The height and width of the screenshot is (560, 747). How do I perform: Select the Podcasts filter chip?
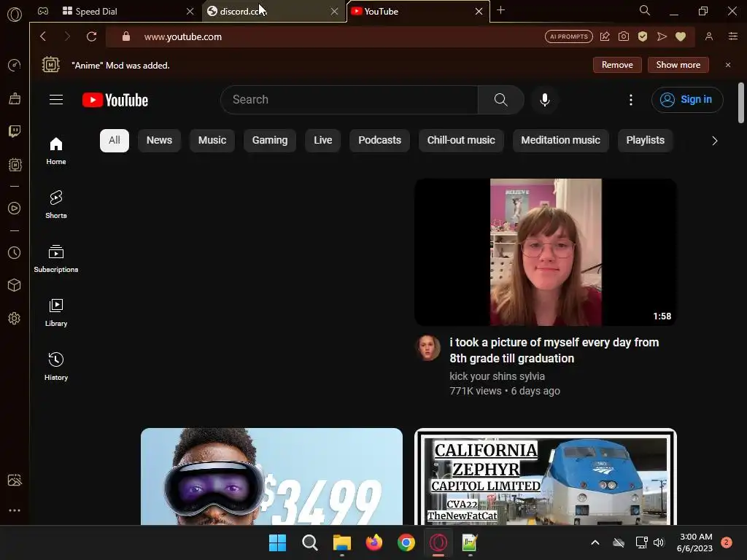[379, 141]
